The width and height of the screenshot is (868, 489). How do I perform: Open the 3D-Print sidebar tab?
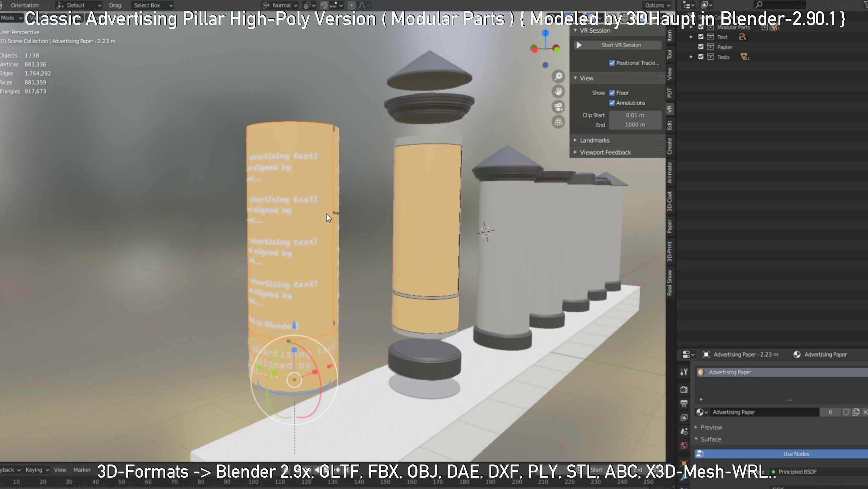point(670,251)
